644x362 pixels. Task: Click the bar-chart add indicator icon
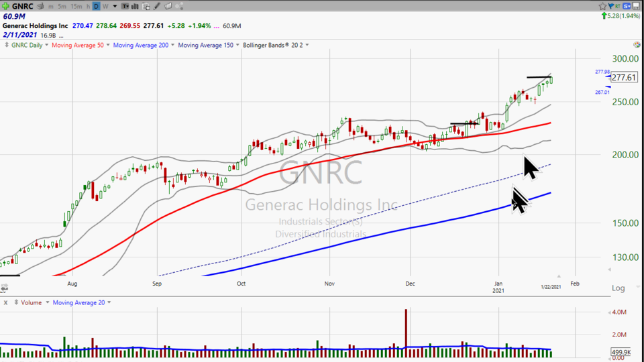(135, 6)
